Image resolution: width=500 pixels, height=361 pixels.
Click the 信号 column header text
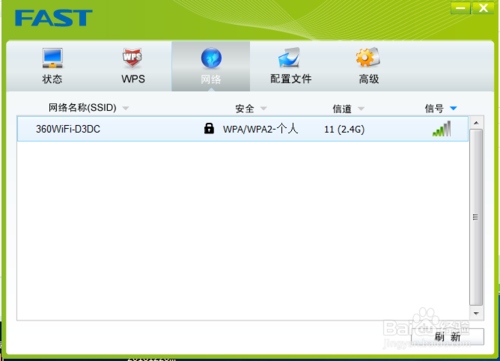coord(434,108)
